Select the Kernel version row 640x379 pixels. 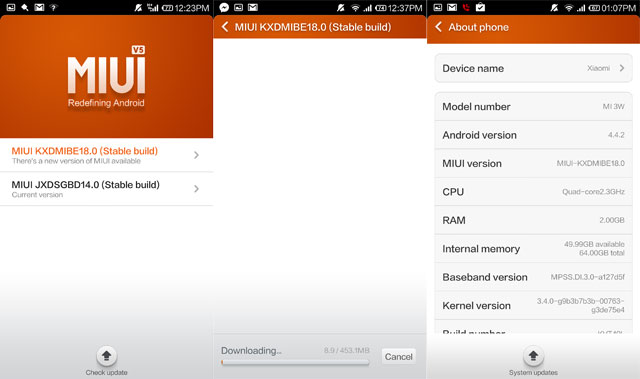533,306
